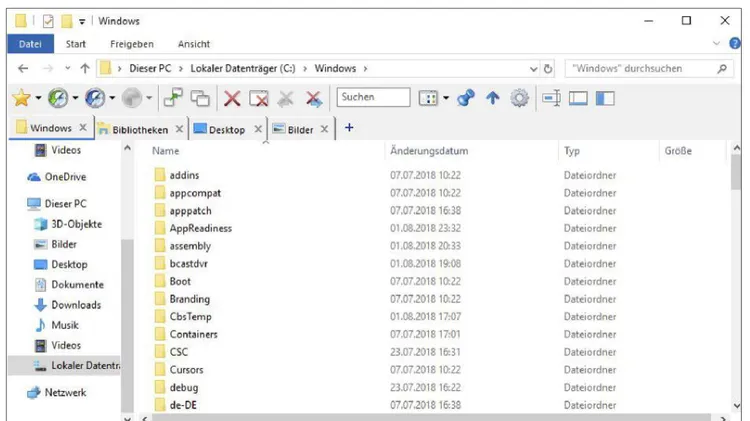Viewport: 750px width, 421px height.
Task: Click the file list vertical scrollbar thumb
Action: [x=737, y=173]
